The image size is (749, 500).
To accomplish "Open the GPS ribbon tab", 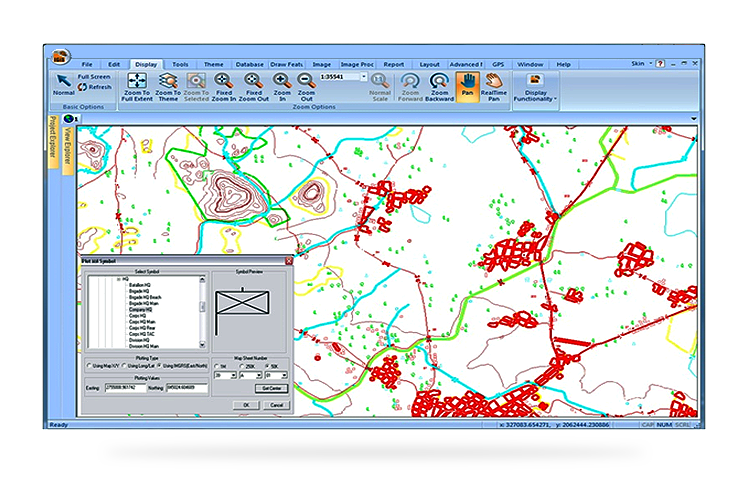I will (498, 64).
